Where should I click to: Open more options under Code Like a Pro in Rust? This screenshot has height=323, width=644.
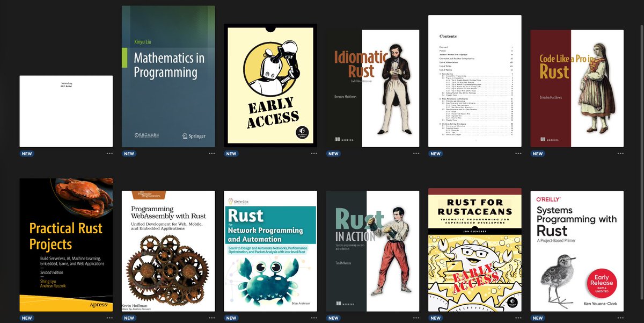620,154
